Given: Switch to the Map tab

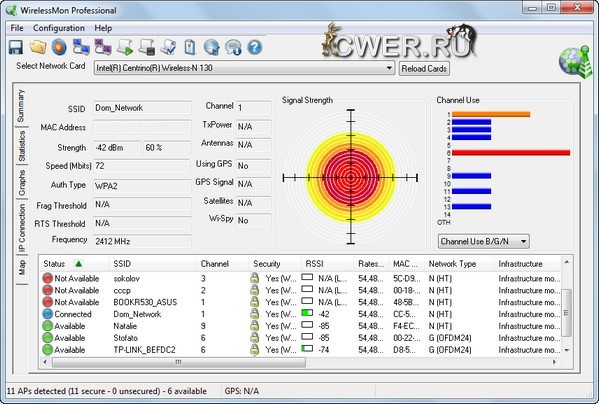Looking at the screenshot, I should pyautogui.click(x=22, y=268).
